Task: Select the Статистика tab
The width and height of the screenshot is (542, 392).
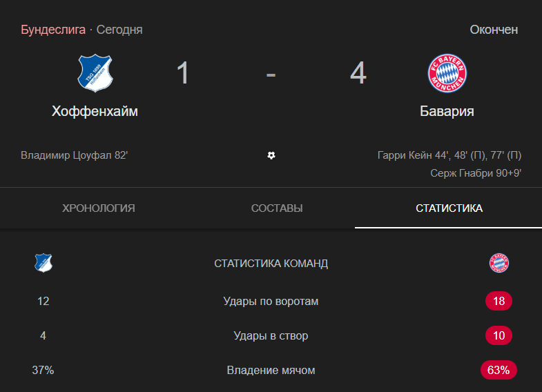Action: pos(449,208)
